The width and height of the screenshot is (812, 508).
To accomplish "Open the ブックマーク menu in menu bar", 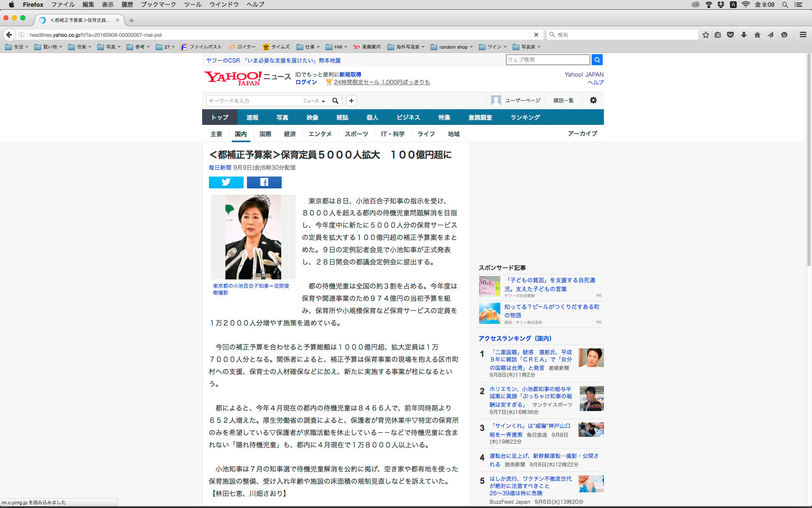I will pos(158,5).
